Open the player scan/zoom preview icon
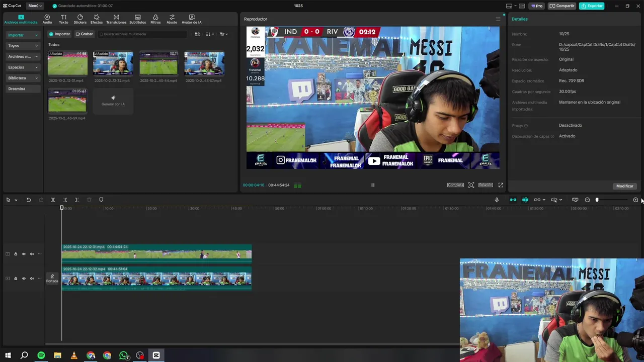Image resolution: width=644 pixels, height=362 pixels. coord(471,185)
